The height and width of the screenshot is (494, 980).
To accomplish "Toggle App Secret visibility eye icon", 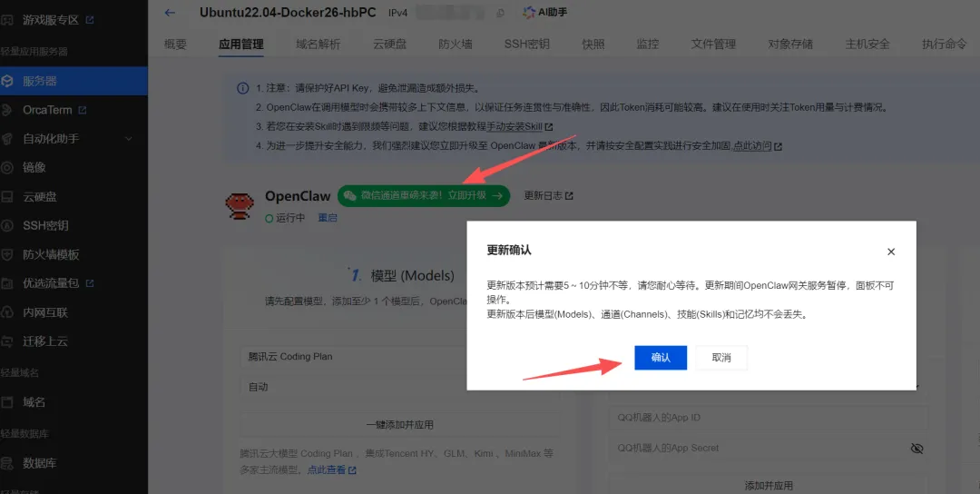I will (916, 449).
